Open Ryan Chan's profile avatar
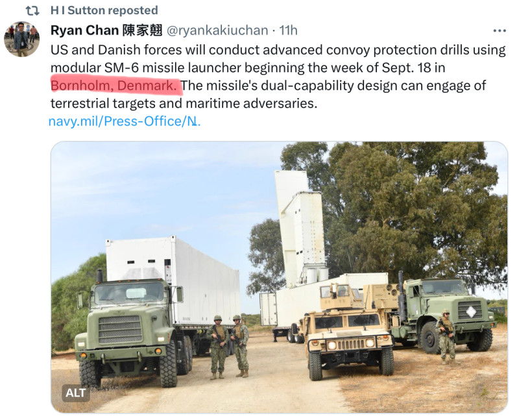Viewport: 519px width, 420px height. pyautogui.click(x=21, y=40)
